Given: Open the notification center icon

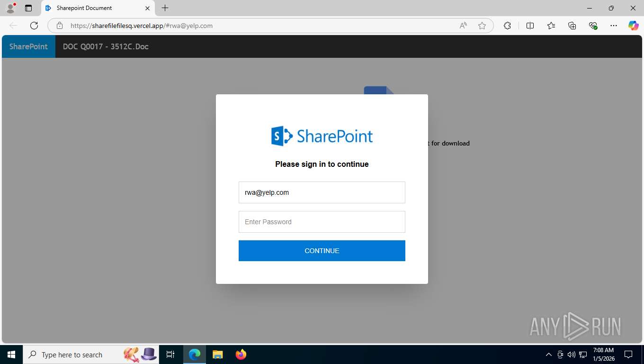Looking at the screenshot, I should (x=628, y=355).
